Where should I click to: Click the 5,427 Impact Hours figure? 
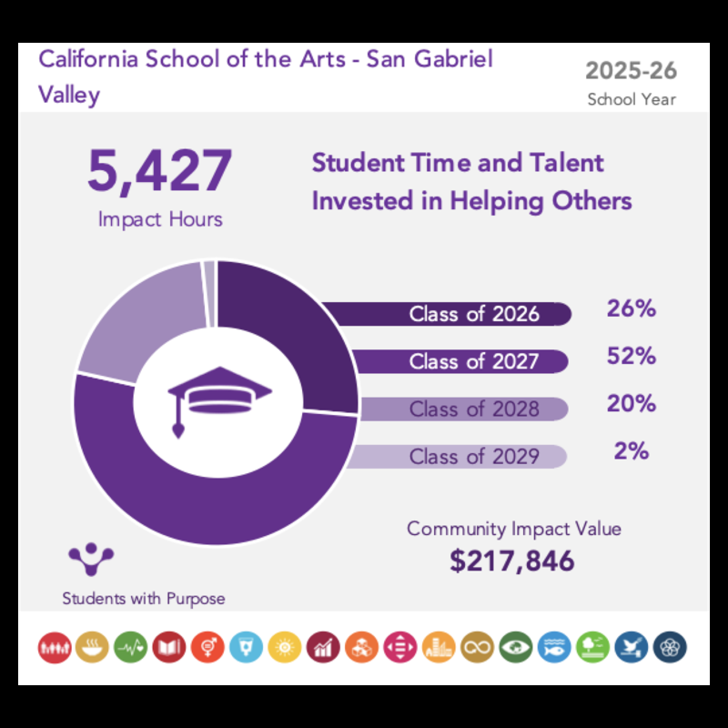(160, 172)
